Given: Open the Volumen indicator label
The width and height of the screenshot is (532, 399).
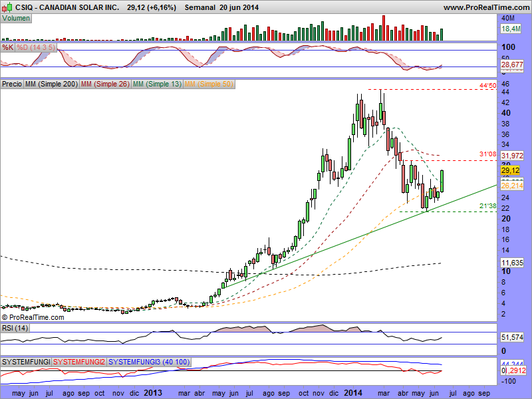Looking at the screenshot, I should click(x=16, y=19).
